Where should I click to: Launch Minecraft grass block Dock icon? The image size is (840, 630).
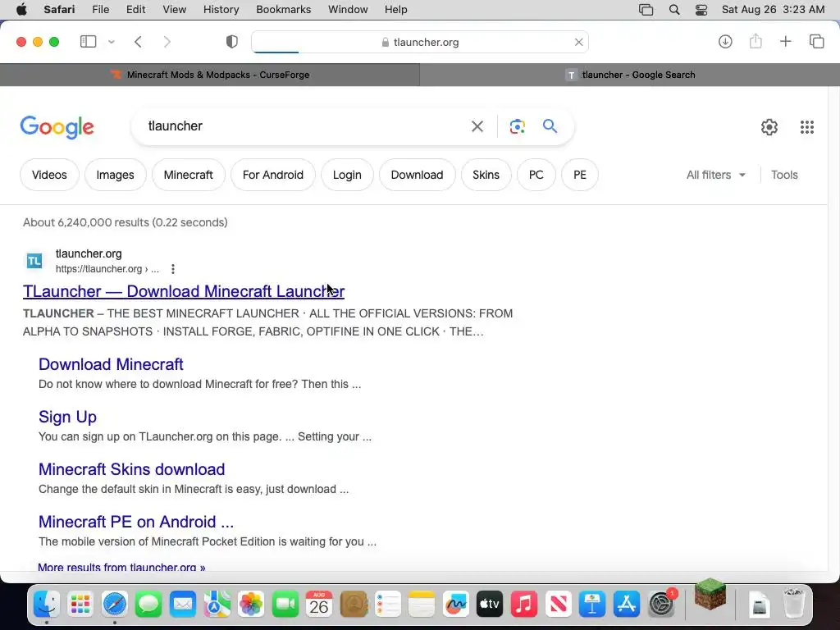(710, 594)
